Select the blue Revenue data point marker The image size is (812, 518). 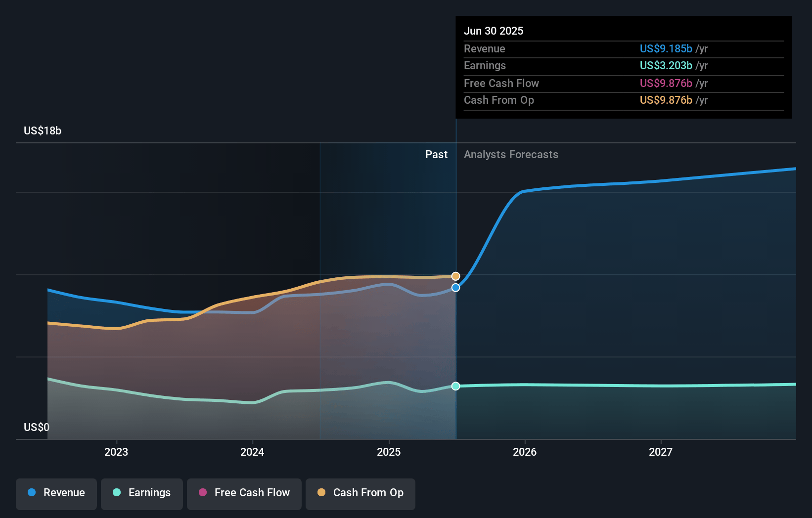click(455, 288)
